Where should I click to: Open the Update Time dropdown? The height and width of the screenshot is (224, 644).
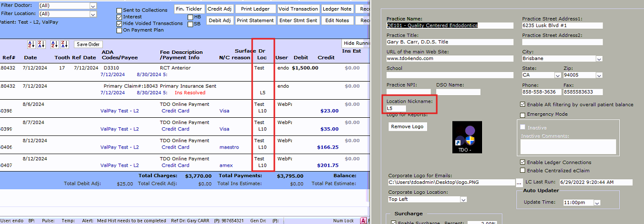597,202
